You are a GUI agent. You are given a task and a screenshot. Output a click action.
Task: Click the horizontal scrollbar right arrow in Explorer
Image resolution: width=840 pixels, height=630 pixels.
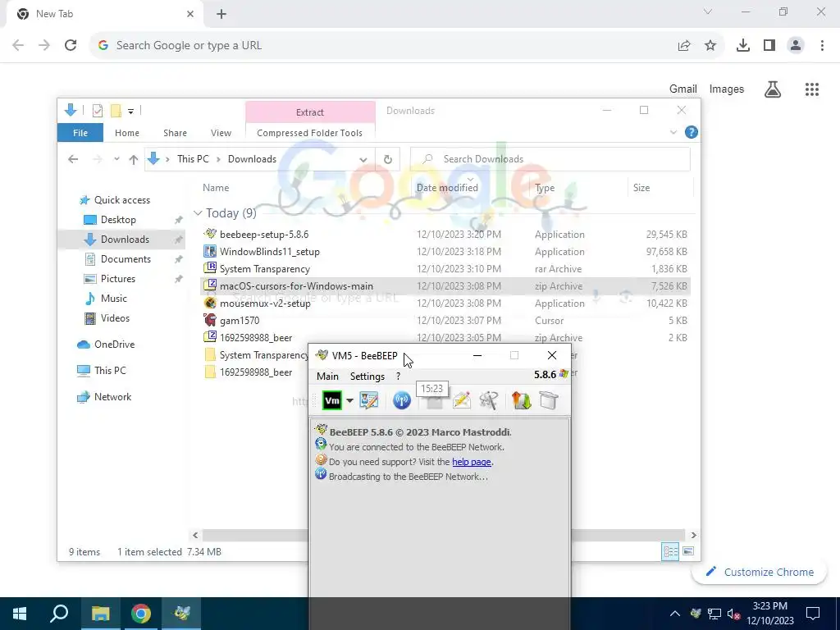coord(693,535)
